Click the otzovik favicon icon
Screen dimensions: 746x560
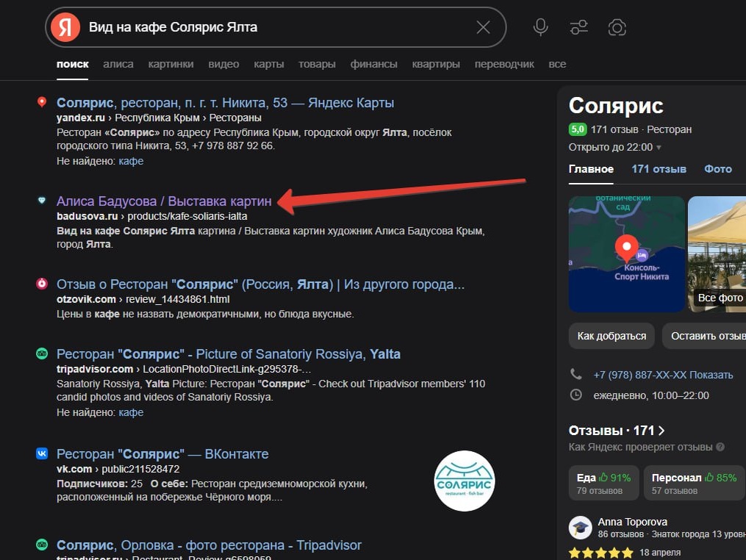pyautogui.click(x=42, y=284)
